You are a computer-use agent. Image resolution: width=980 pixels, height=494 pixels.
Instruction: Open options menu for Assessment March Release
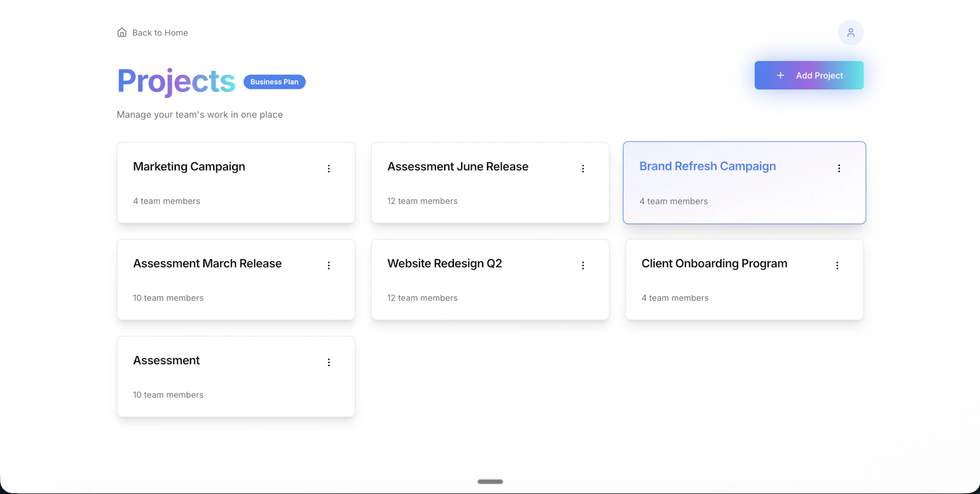(329, 266)
